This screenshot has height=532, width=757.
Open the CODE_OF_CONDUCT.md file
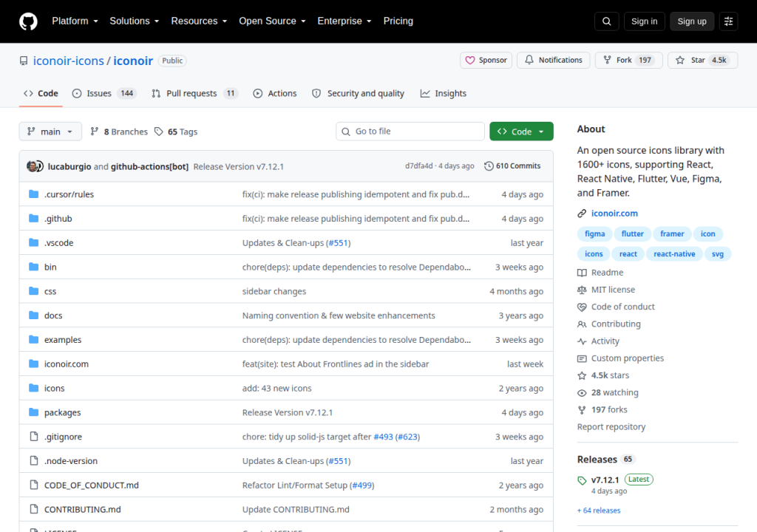pyautogui.click(x=91, y=485)
